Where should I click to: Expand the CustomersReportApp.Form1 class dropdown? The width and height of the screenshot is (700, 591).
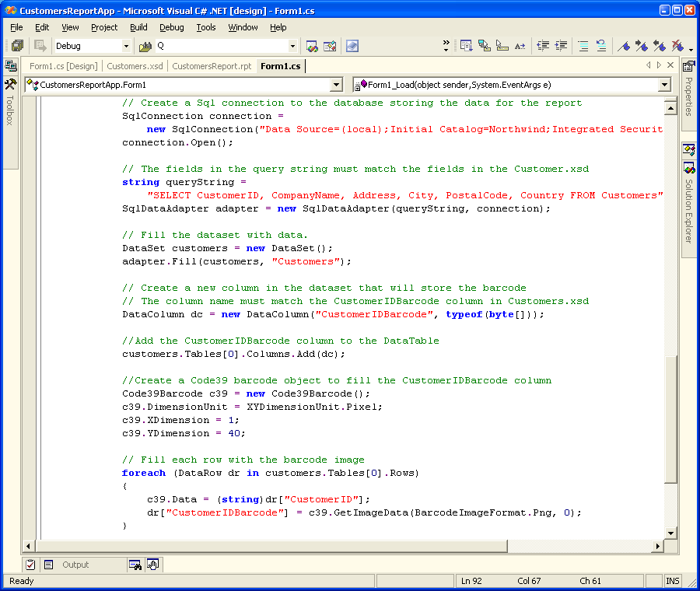(x=336, y=85)
